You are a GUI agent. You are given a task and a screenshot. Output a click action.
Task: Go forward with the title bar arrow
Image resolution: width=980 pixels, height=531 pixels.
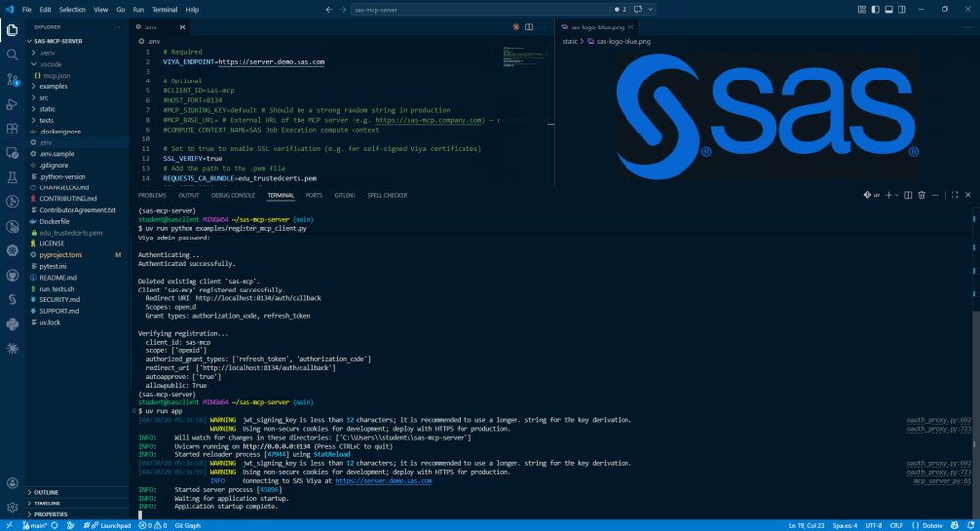pyautogui.click(x=343, y=10)
